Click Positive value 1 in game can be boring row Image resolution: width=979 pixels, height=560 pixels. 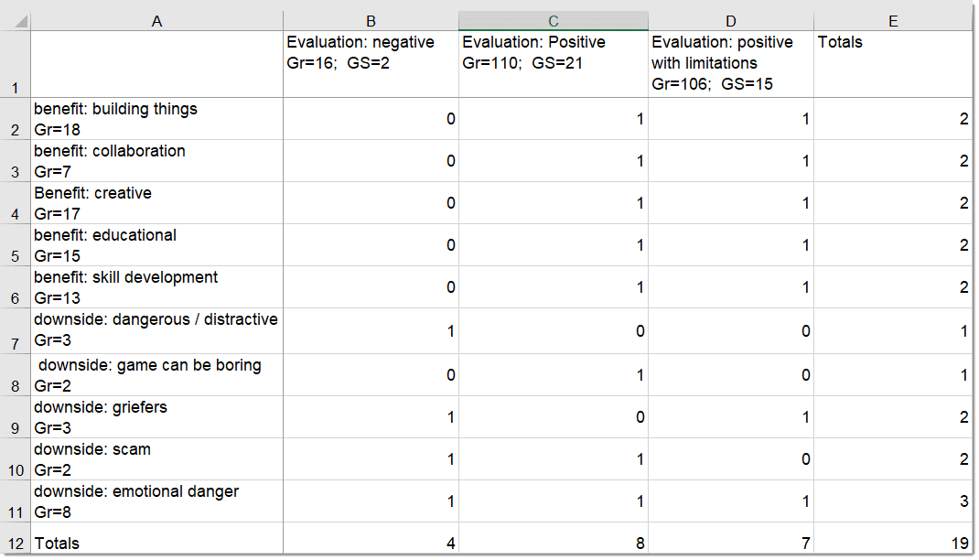tap(554, 375)
